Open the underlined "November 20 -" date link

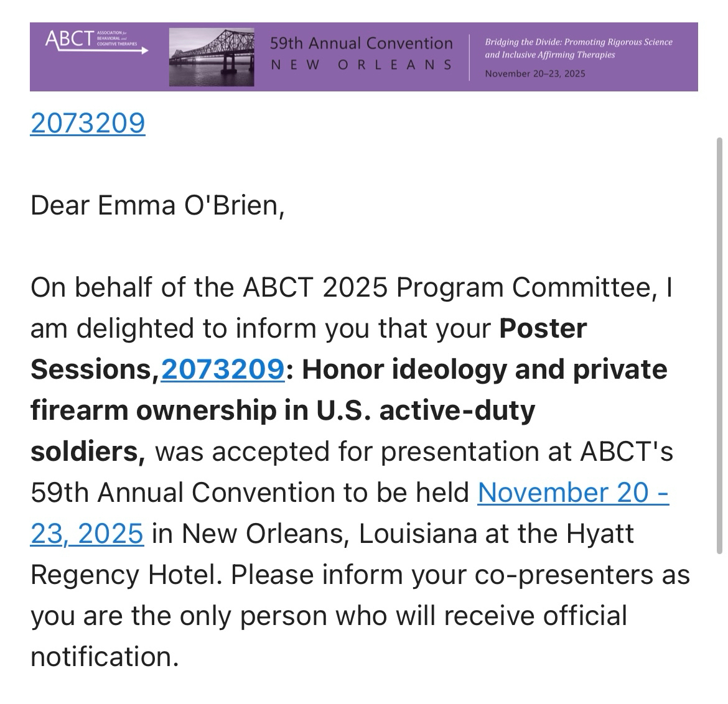point(572,493)
